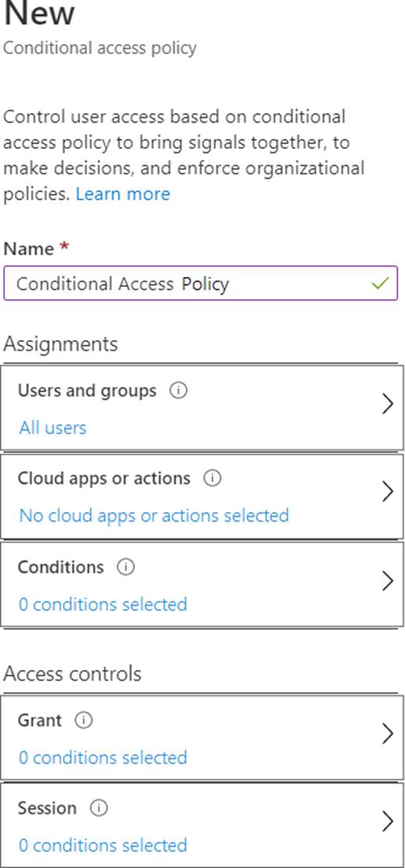Image resolution: width=405 pixels, height=868 pixels.
Task: Expand the Cloud apps or actions chevron
Action: pos(388,491)
